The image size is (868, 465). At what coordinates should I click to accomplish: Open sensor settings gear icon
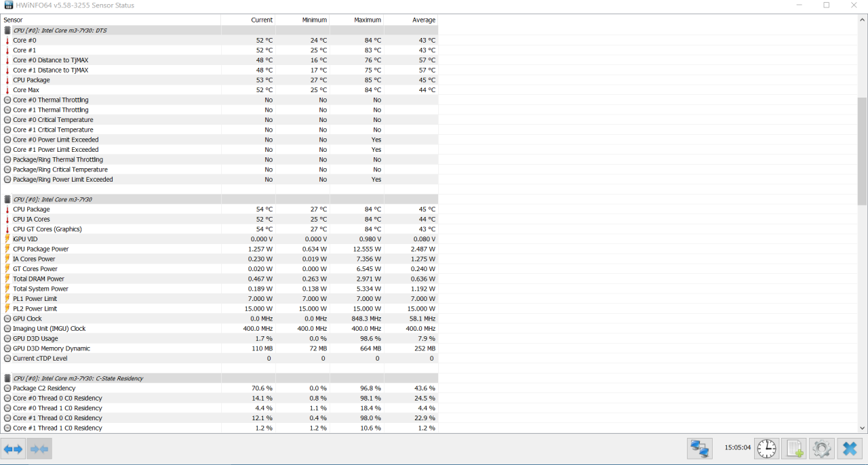(x=821, y=448)
